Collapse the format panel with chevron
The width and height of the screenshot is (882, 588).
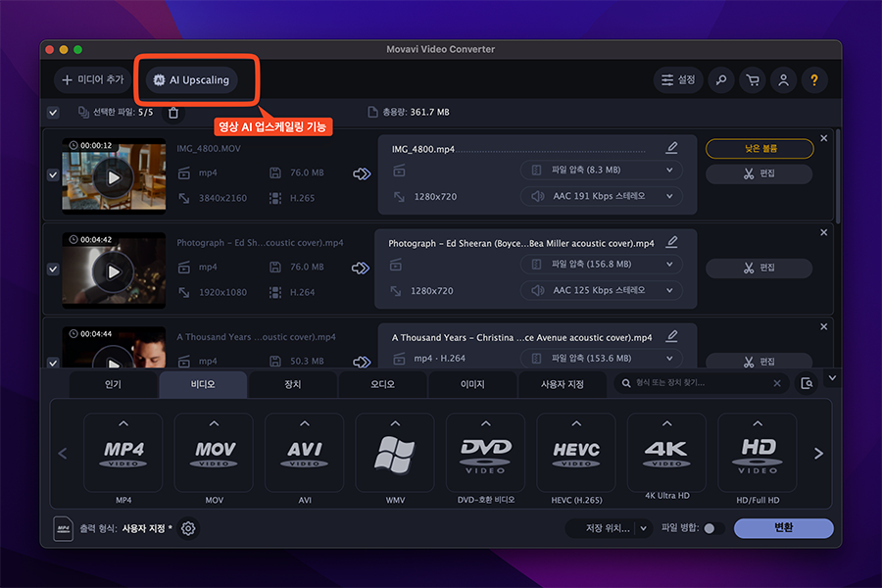coord(832,378)
